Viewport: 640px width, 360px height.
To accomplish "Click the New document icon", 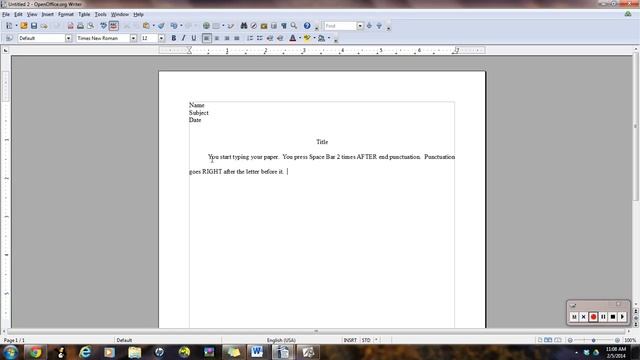I will [9, 26].
